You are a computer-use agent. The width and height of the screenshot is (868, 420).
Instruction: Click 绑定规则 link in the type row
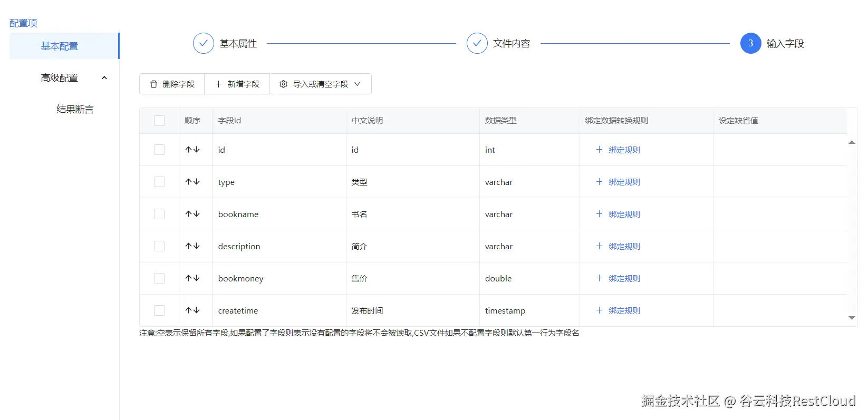pos(624,182)
